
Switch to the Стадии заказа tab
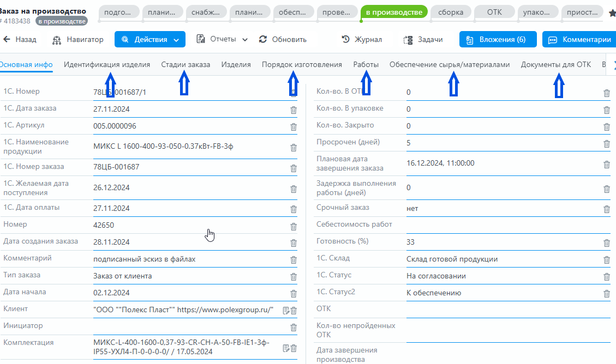point(186,65)
